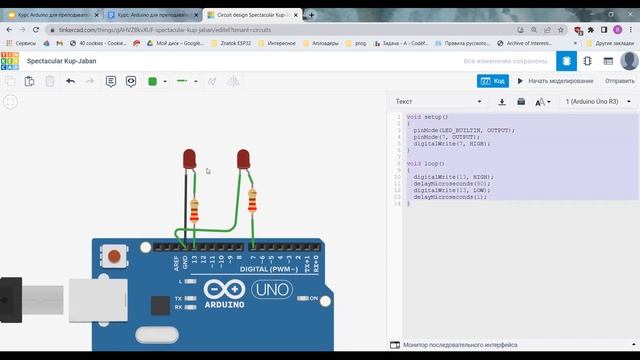Switch to schematic view icon
640x360 pixels.
click(x=587, y=61)
